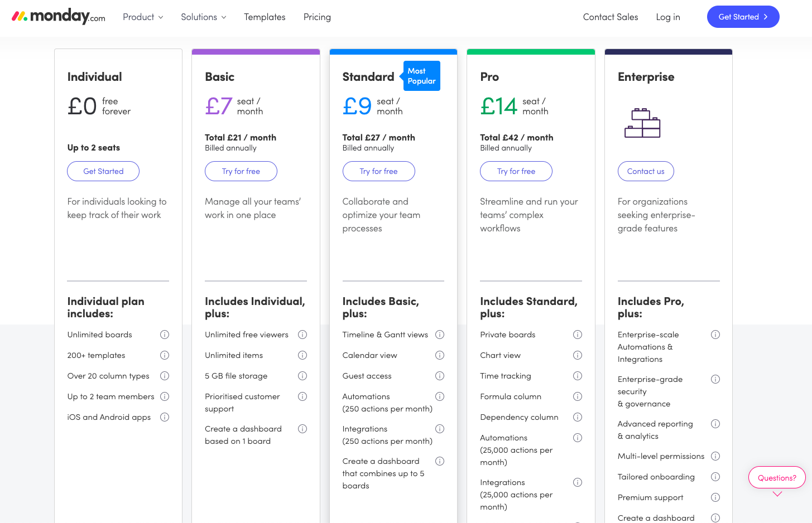Expand the Product dropdown menu
The image size is (812, 523).
pyautogui.click(x=143, y=17)
